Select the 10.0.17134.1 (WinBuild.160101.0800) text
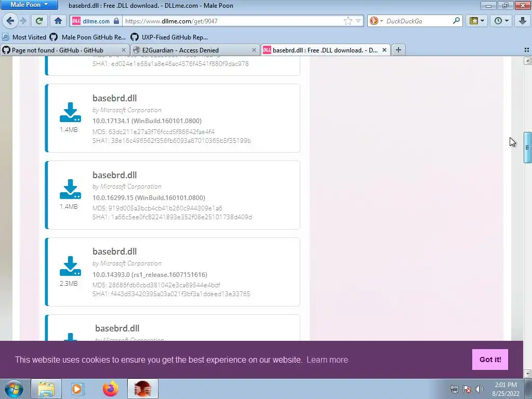 point(147,121)
